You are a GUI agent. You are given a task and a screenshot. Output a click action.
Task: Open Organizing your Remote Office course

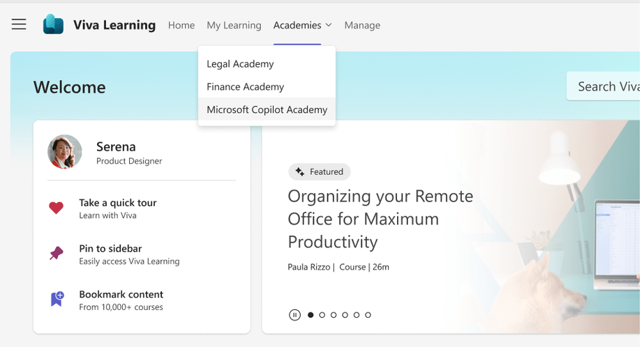tap(380, 219)
